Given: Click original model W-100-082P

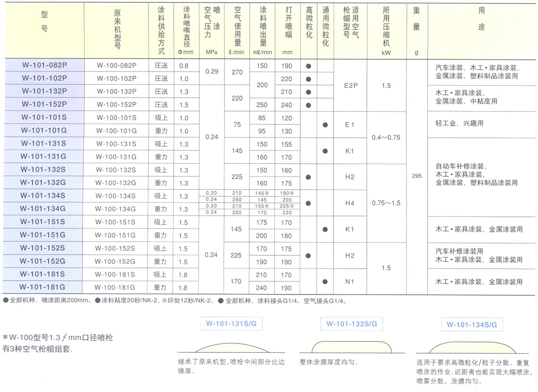Looking at the screenshot, I should (116, 65).
